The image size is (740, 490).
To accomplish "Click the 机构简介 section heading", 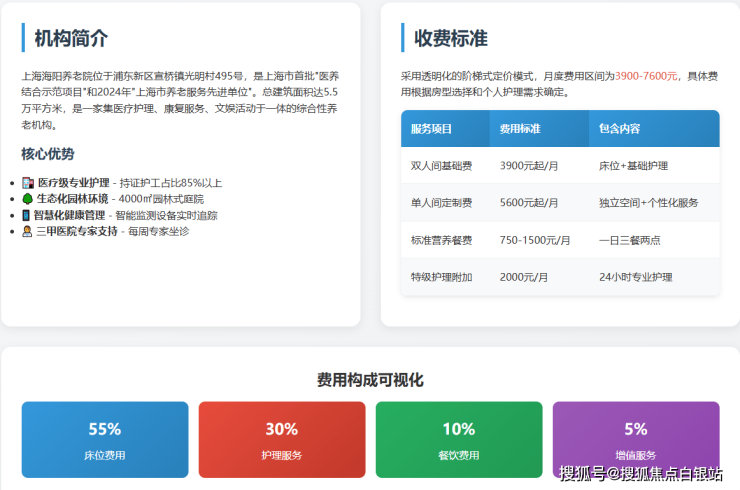I will (71, 39).
